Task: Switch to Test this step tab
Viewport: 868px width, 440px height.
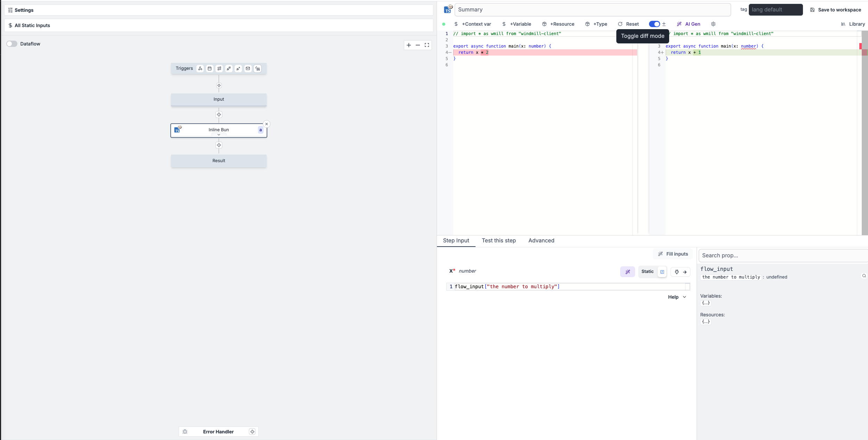Action: tap(498, 241)
